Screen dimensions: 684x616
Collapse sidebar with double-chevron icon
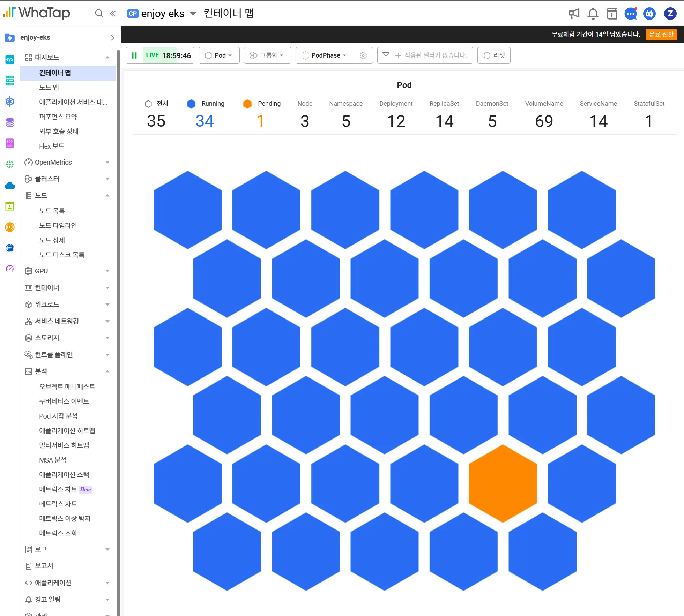point(113,14)
